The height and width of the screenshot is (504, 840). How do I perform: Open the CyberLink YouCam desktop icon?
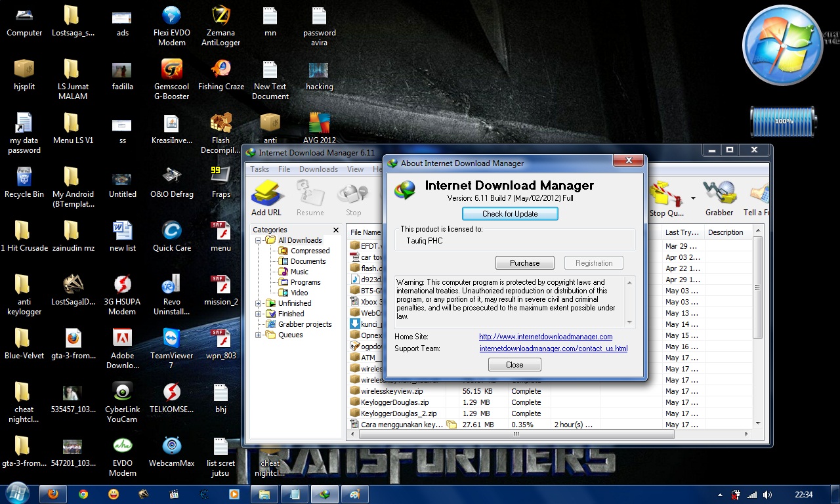(123, 403)
